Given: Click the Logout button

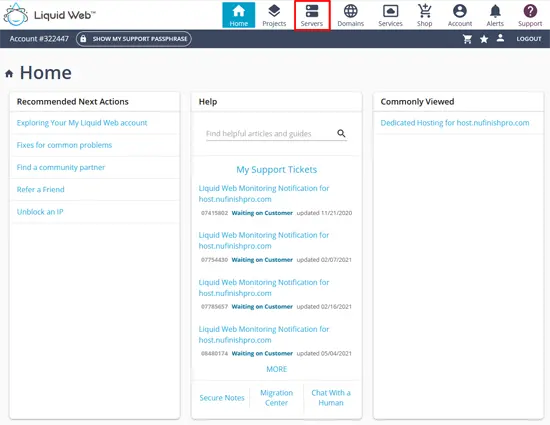Looking at the screenshot, I should tap(529, 39).
